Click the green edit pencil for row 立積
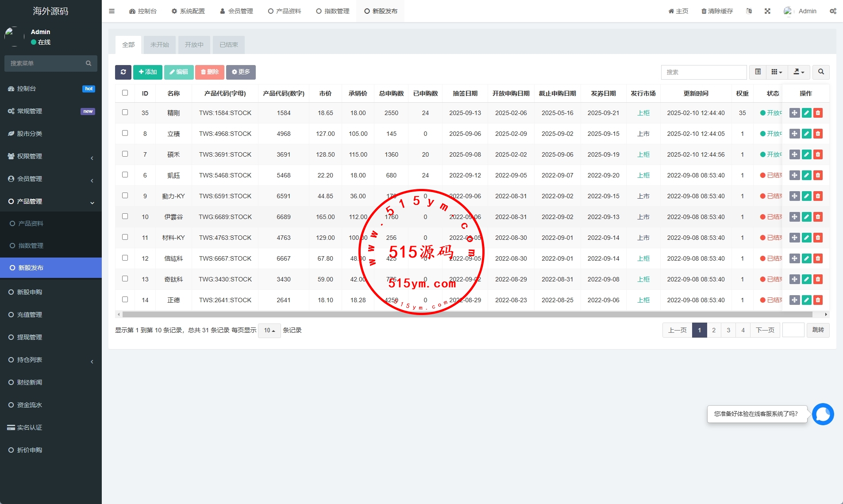 (x=806, y=134)
